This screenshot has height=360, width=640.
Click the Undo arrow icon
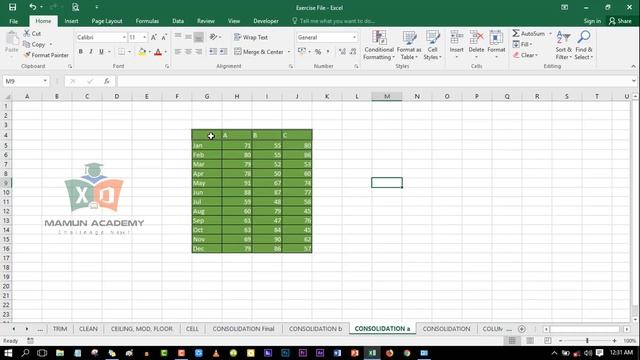pyautogui.click(x=33, y=7)
